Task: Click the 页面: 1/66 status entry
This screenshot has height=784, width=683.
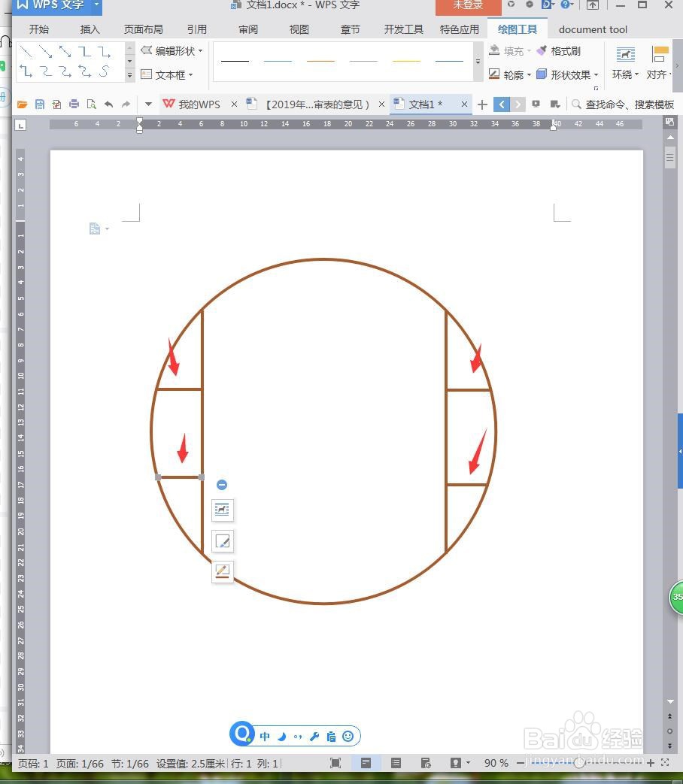Action: tap(80, 764)
